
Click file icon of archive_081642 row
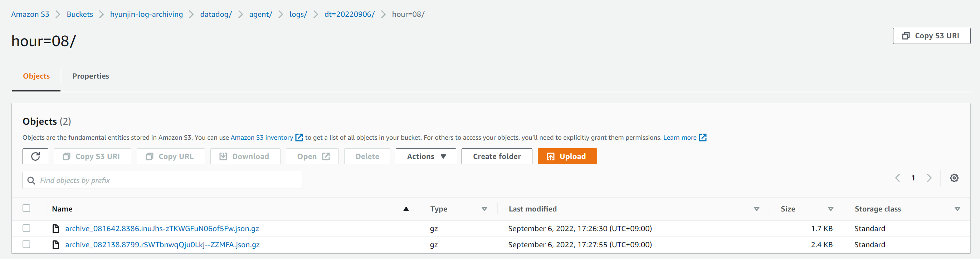[55, 229]
